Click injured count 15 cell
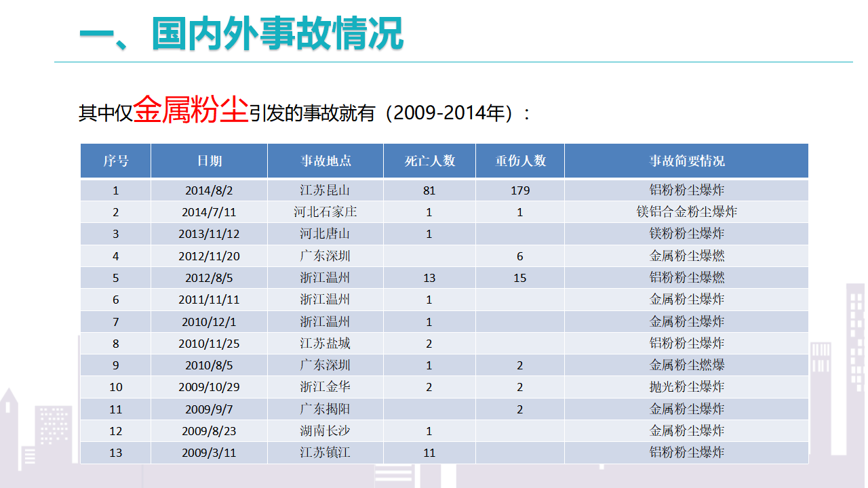The width and height of the screenshot is (868, 488). click(x=520, y=278)
